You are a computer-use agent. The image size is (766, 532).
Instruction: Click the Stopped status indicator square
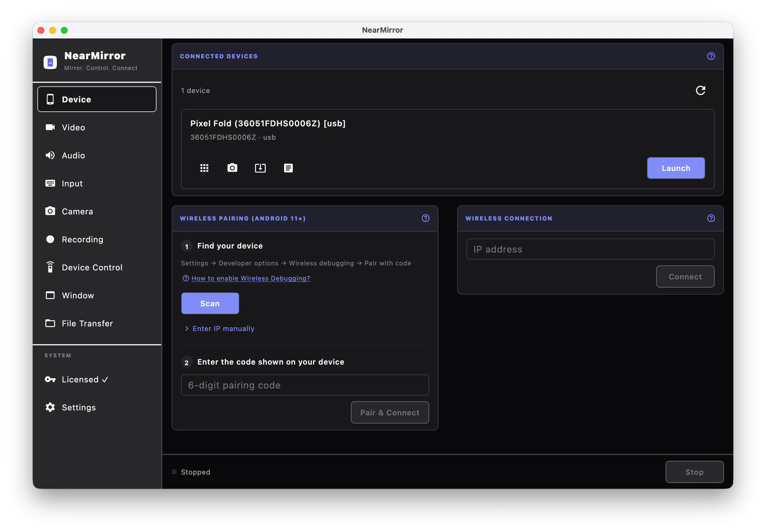[174, 472]
